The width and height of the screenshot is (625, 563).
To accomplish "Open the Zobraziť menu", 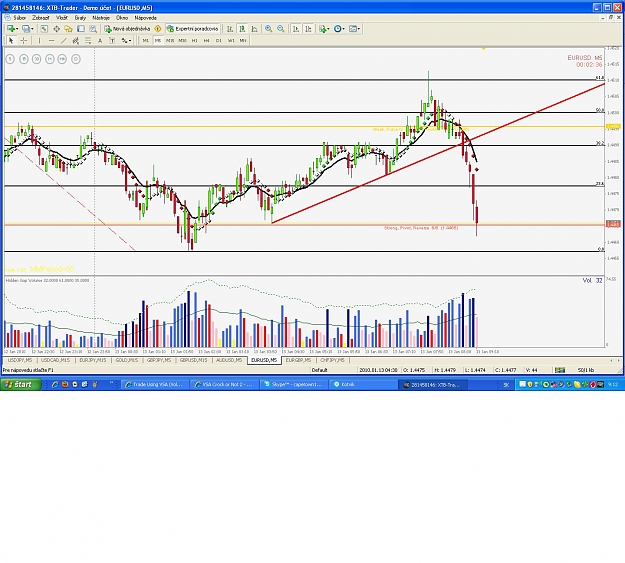I will [41, 18].
